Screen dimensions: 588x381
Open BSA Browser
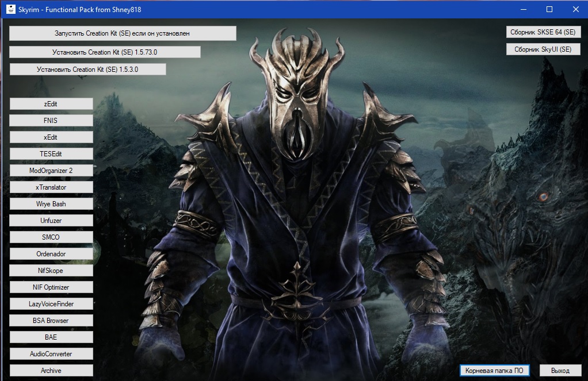click(x=51, y=321)
